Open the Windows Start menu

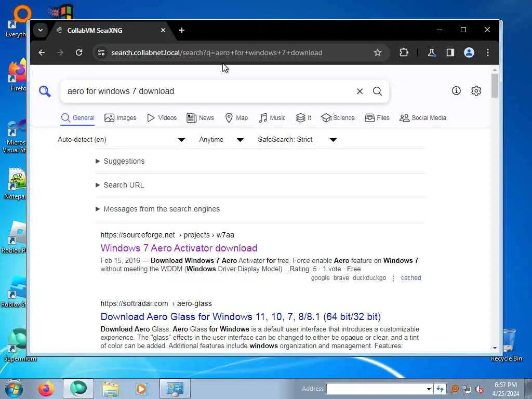click(14, 389)
